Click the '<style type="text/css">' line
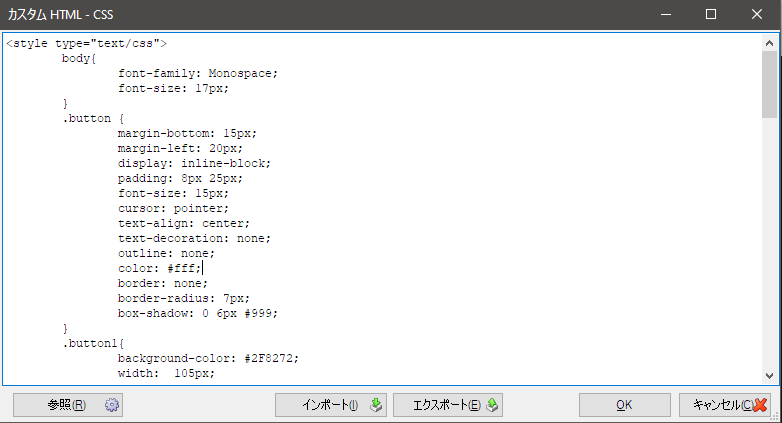Image resolution: width=782 pixels, height=423 pixels. pyautogui.click(x=86, y=43)
